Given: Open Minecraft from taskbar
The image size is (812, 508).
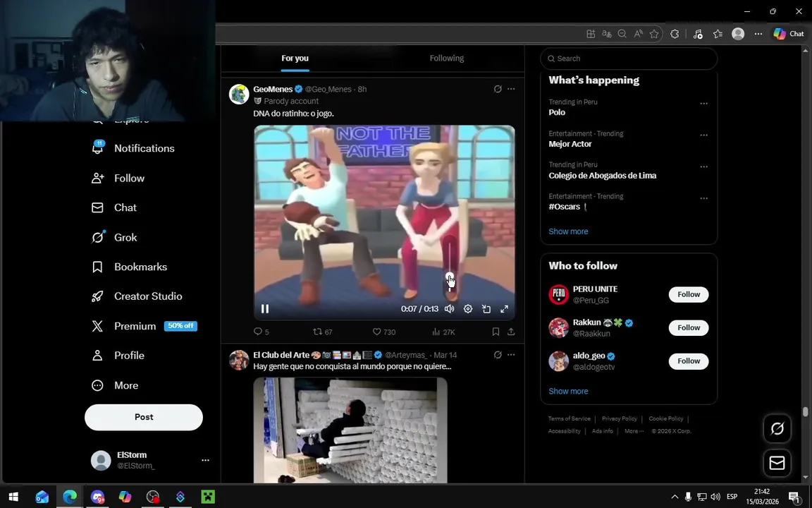Looking at the screenshot, I should click(208, 497).
